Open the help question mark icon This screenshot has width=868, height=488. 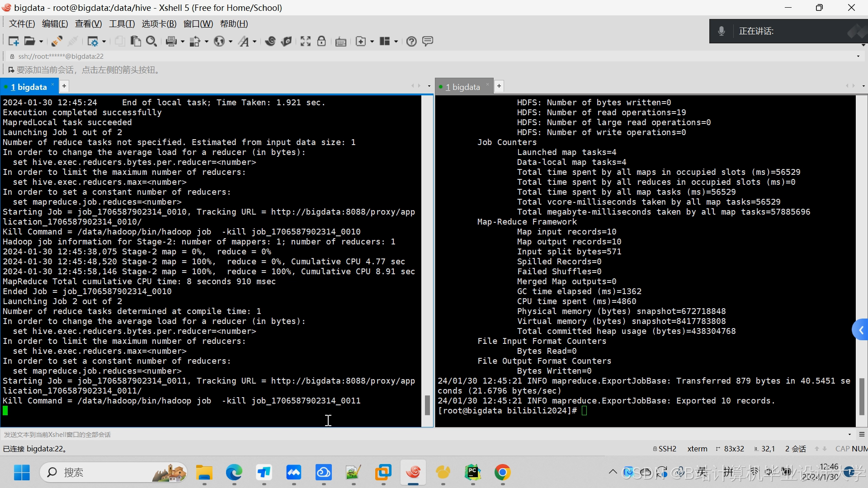point(411,41)
